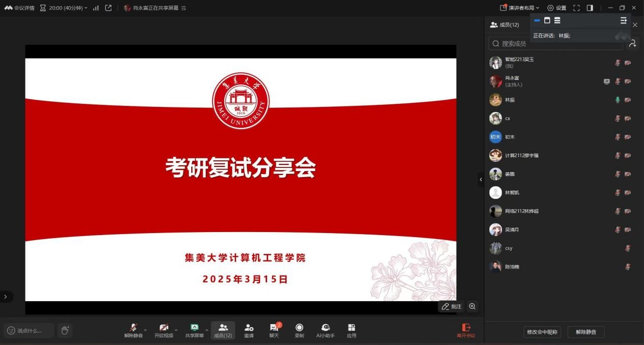Start 录制 recording

[x=299, y=330]
